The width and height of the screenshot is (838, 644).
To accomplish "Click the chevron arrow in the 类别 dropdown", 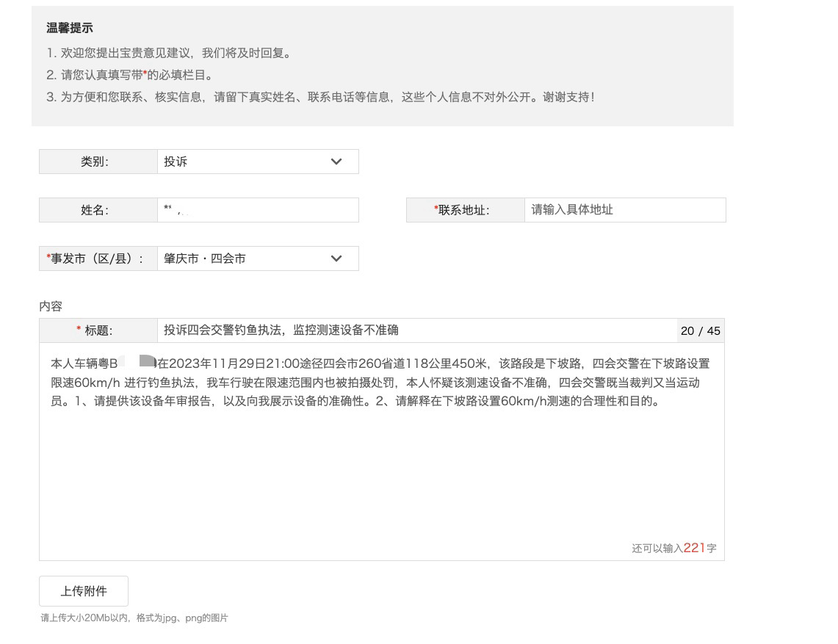I will click(336, 162).
